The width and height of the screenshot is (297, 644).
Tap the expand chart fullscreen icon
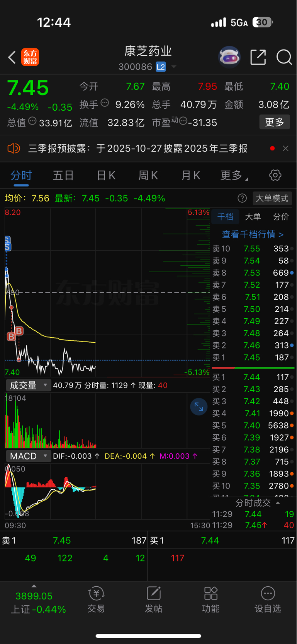(199, 407)
